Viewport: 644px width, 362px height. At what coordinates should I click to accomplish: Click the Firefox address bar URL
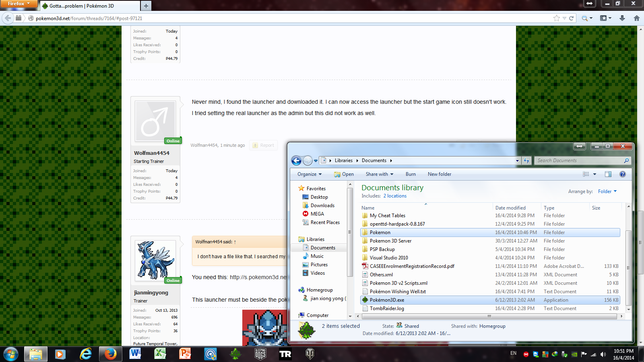point(89,18)
